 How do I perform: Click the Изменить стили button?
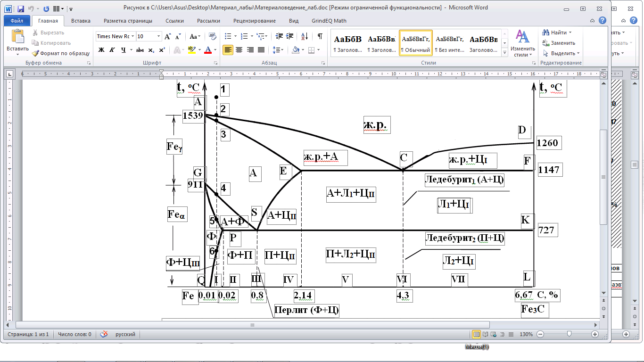pyautogui.click(x=522, y=43)
